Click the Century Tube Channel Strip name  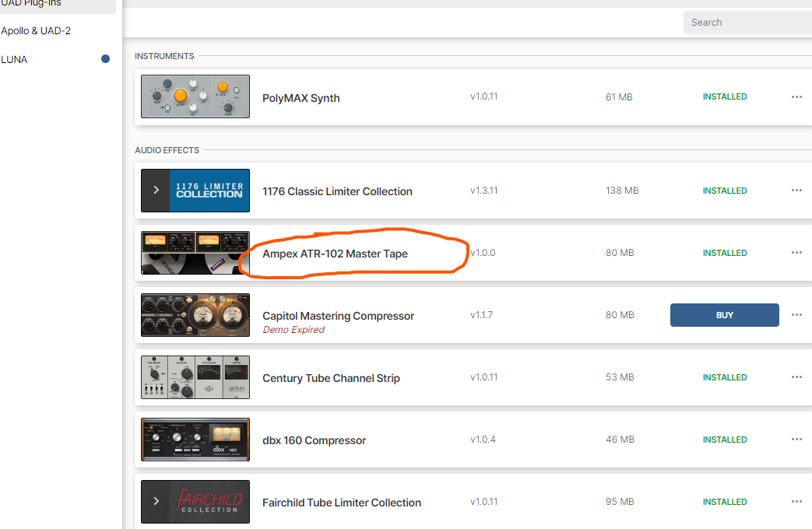331,378
